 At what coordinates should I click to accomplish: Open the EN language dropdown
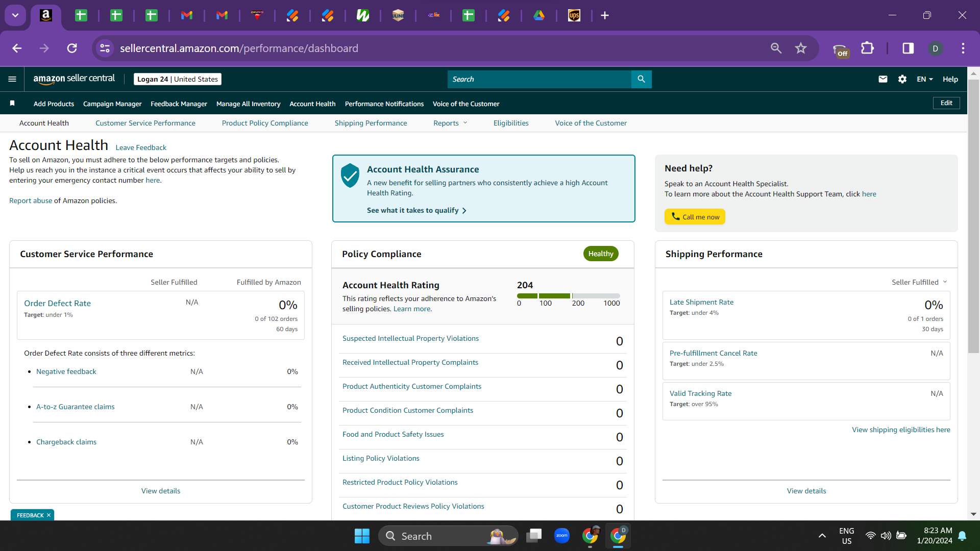924,79
